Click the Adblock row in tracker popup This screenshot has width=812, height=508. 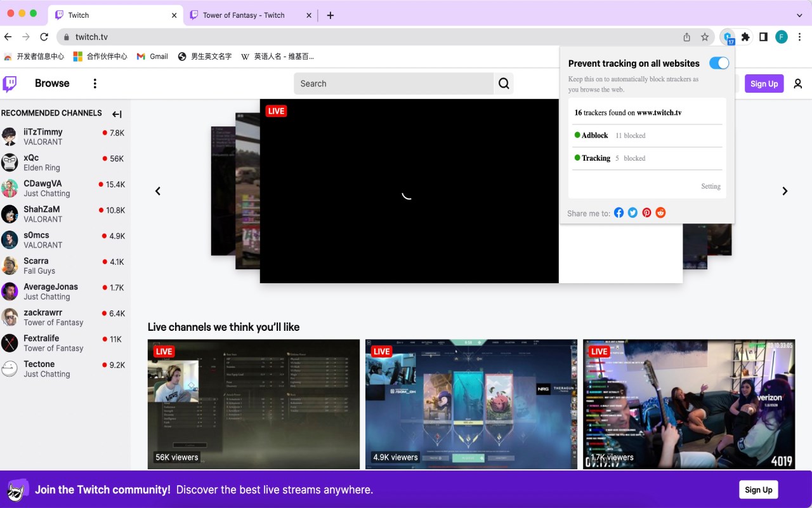[x=647, y=135]
